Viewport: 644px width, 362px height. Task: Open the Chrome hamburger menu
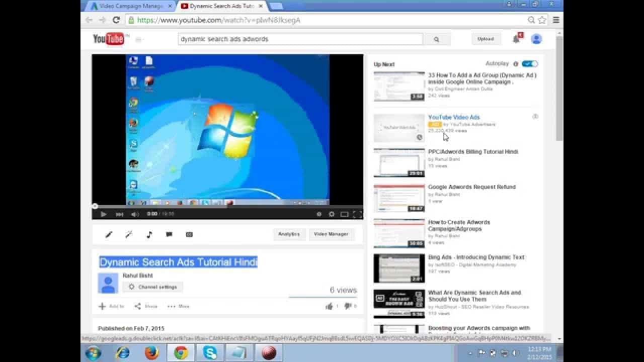point(556,20)
